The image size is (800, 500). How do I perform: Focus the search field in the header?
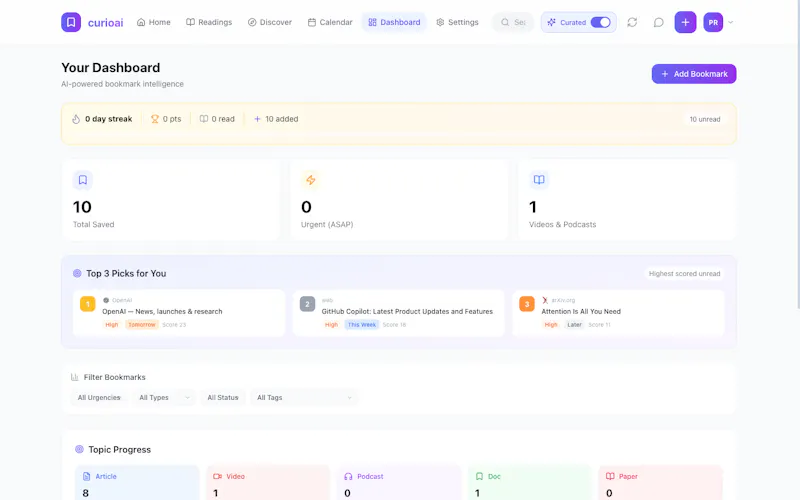(x=513, y=22)
